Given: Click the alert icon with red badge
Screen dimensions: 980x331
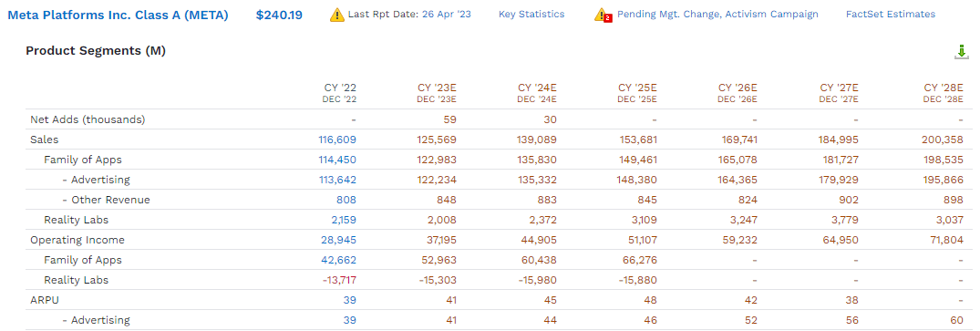Looking at the screenshot, I should tap(603, 15).
